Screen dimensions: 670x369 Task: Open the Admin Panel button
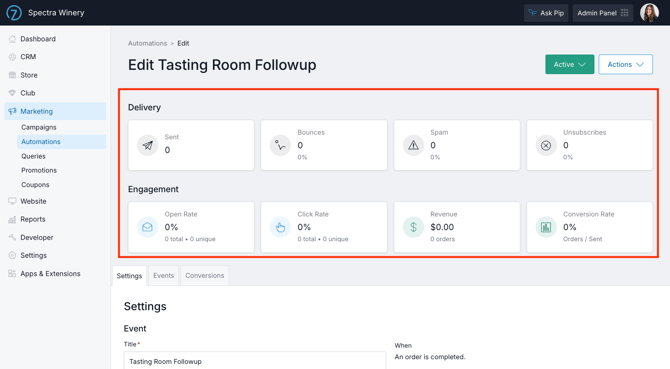coord(603,13)
